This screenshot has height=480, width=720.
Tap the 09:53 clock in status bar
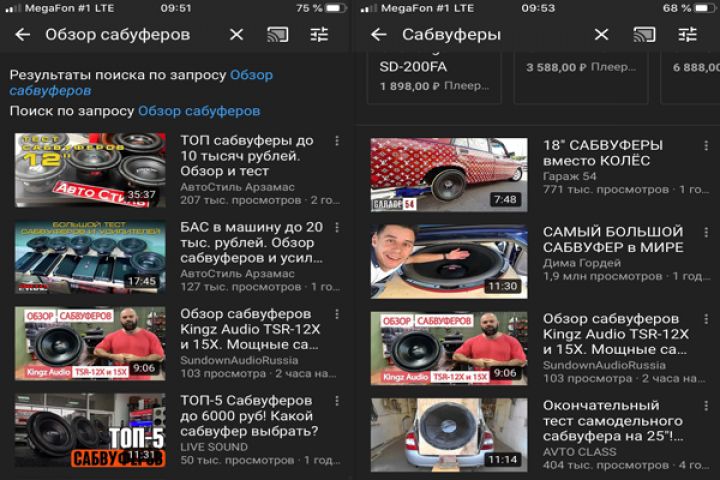(x=538, y=8)
